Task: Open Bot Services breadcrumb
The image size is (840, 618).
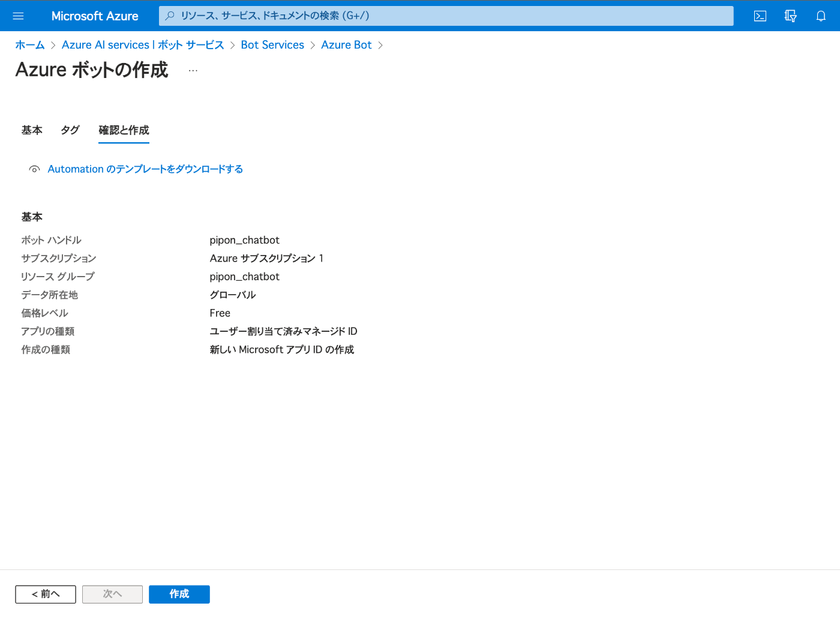Action: tap(272, 45)
